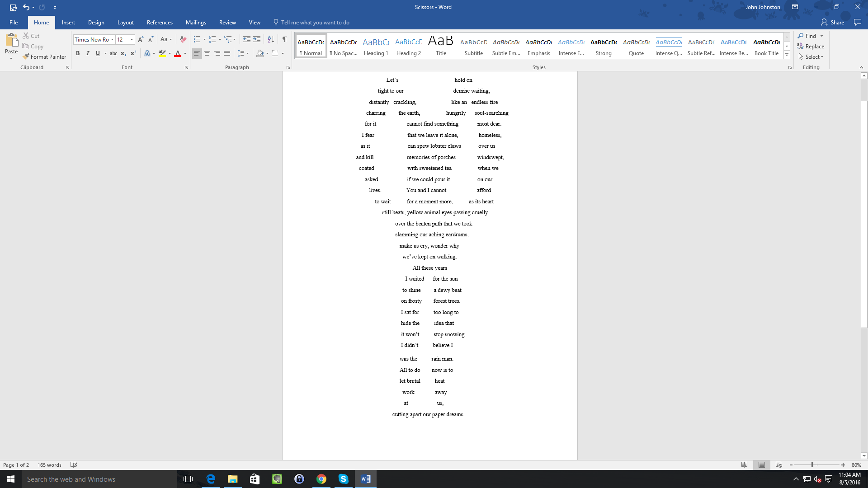
Task: Increase font size with grow font icon
Action: coord(141,40)
